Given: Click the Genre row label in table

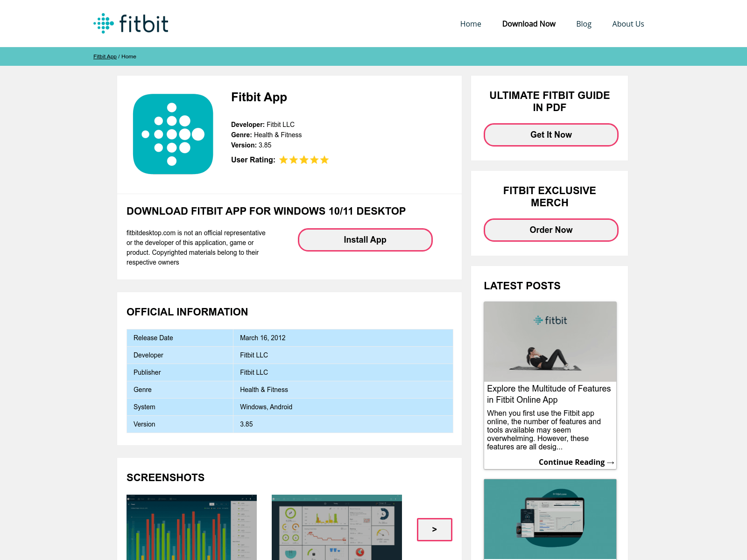Looking at the screenshot, I should click(x=142, y=390).
